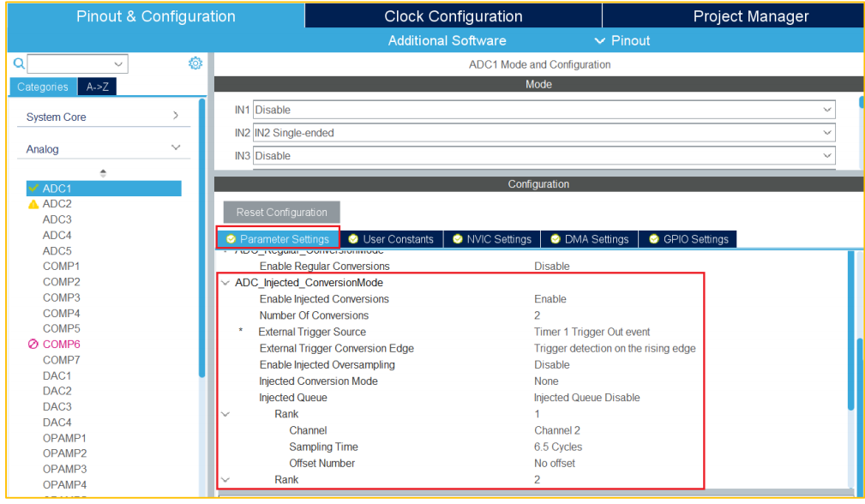Click the Reset Configuration button
The image size is (865, 504).
pos(281,213)
